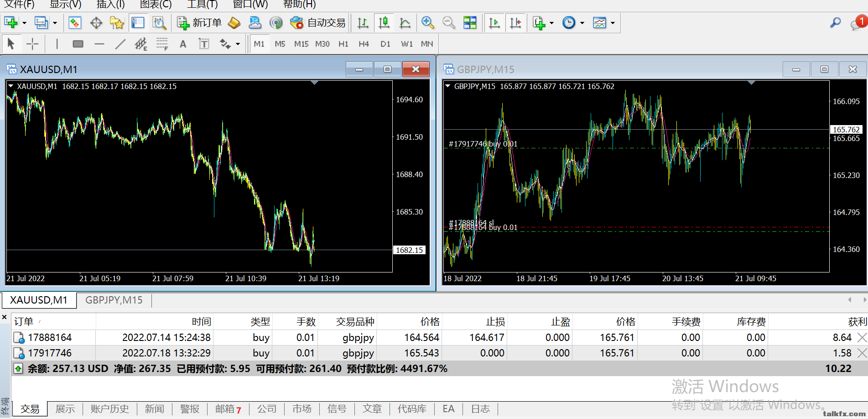868x419 pixels.
Task: Click the zoom out magnifier icon
Action: [x=449, y=22]
